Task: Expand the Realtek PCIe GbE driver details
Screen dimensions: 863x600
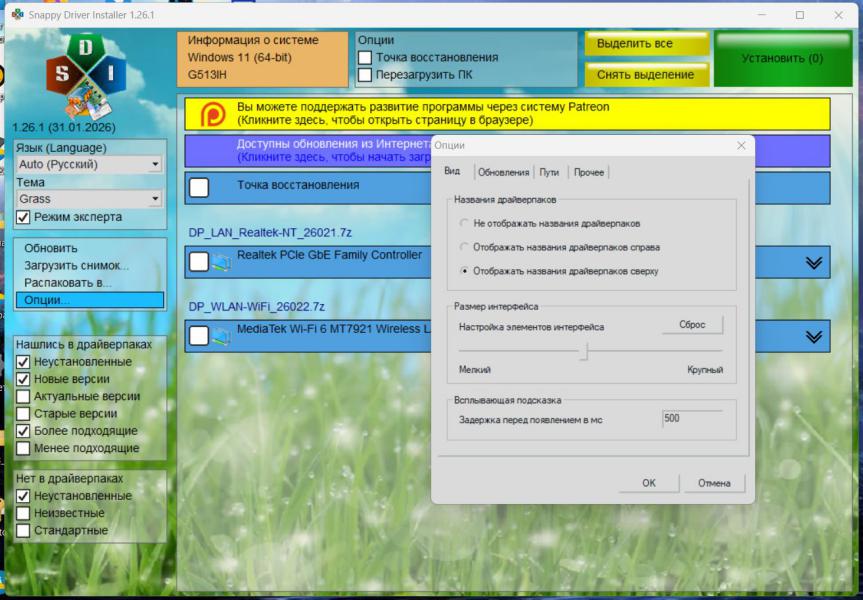Action: click(x=813, y=262)
